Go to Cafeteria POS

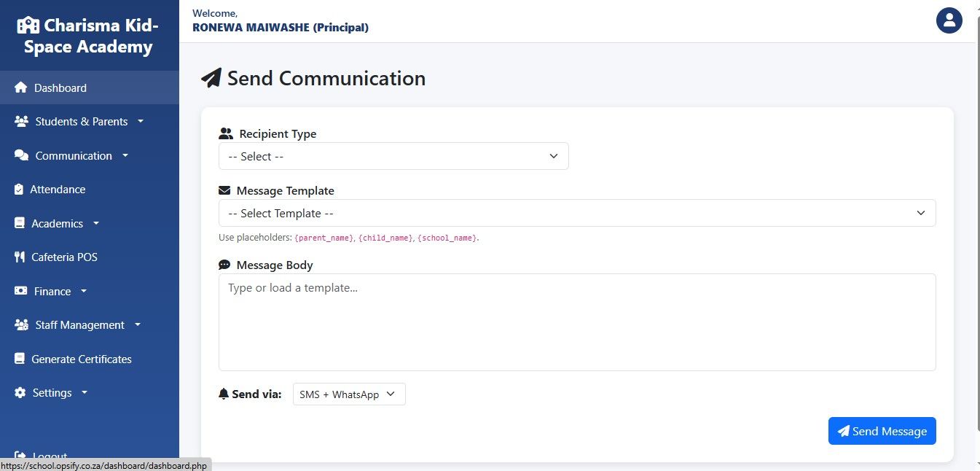(64, 257)
